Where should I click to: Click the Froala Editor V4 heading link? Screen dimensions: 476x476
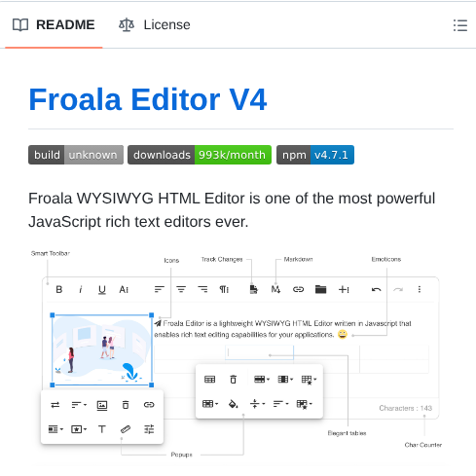pyautogui.click(x=148, y=99)
